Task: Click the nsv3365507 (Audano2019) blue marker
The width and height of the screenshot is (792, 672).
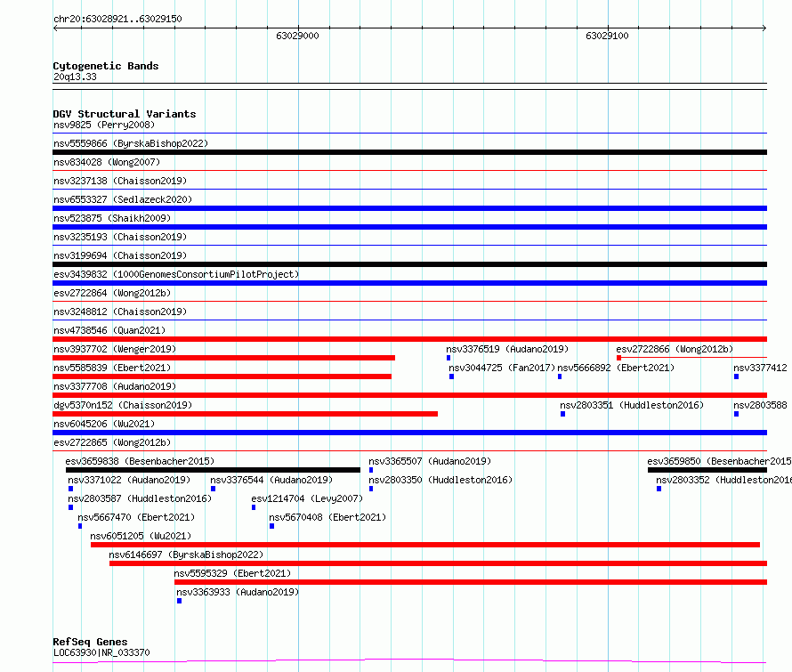Action: tap(371, 470)
